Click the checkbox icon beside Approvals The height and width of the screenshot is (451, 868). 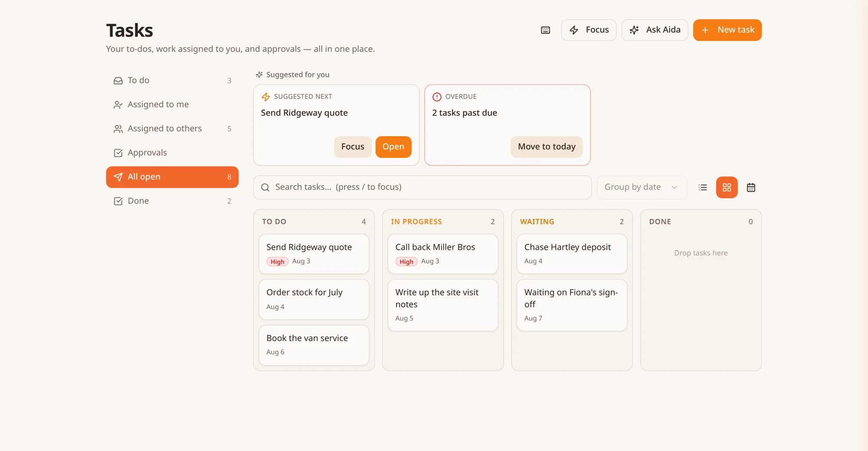tap(118, 153)
